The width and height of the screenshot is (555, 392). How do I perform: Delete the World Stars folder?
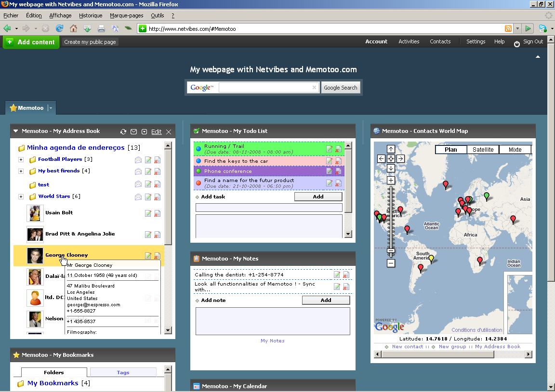click(157, 196)
